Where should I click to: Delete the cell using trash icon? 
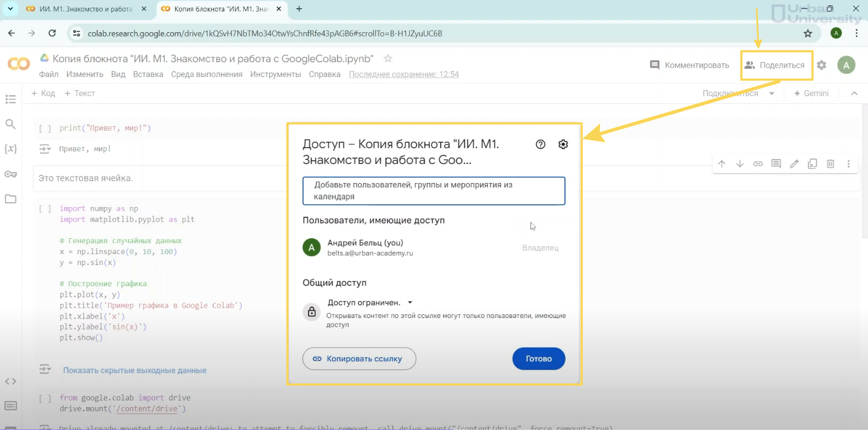click(830, 164)
